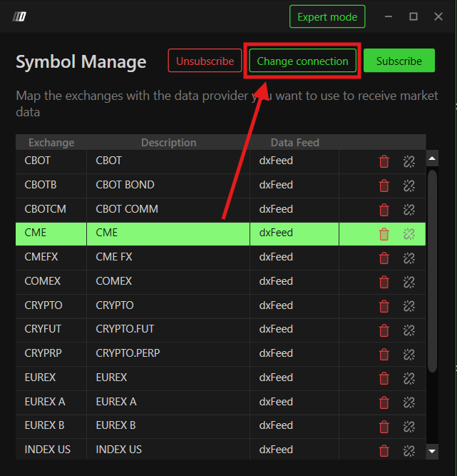Click the app logo in title bar
Screen dimensions: 457x476
click(x=19, y=16)
